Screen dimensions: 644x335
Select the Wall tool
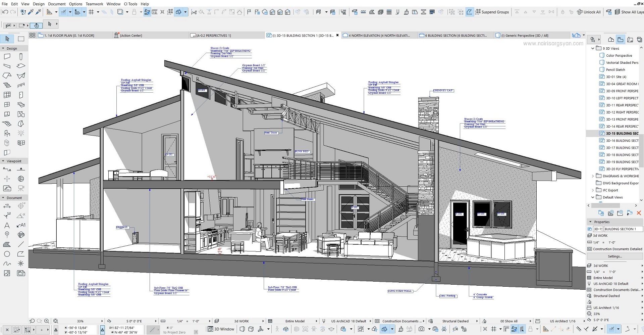[x=7, y=56]
